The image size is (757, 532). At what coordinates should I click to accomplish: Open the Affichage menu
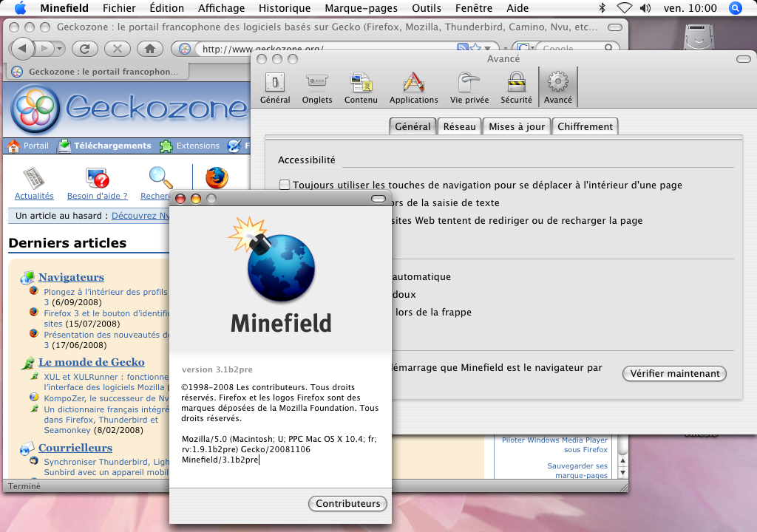(x=221, y=7)
